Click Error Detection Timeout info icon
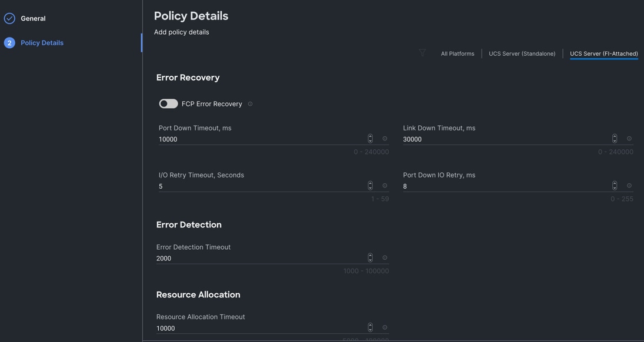Image resolution: width=644 pixels, height=342 pixels. (x=385, y=258)
